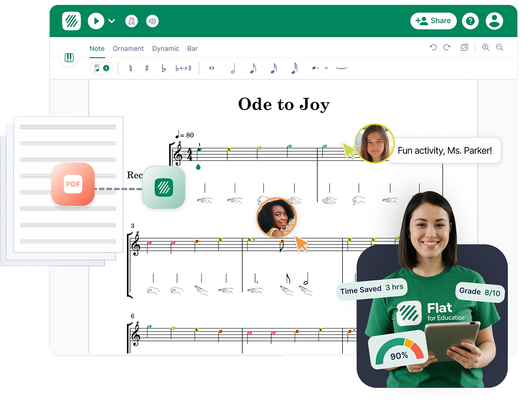Select the sharp accidental

point(147,68)
